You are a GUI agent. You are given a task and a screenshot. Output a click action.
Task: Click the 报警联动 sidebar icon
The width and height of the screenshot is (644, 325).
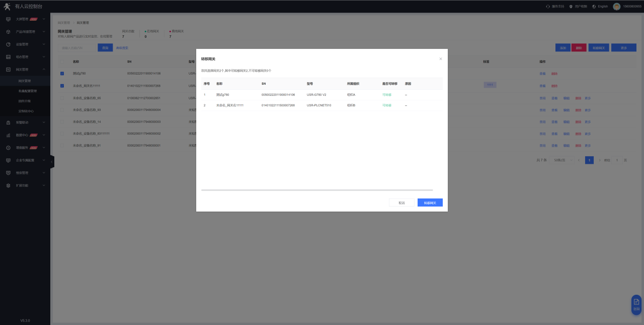click(x=8, y=122)
